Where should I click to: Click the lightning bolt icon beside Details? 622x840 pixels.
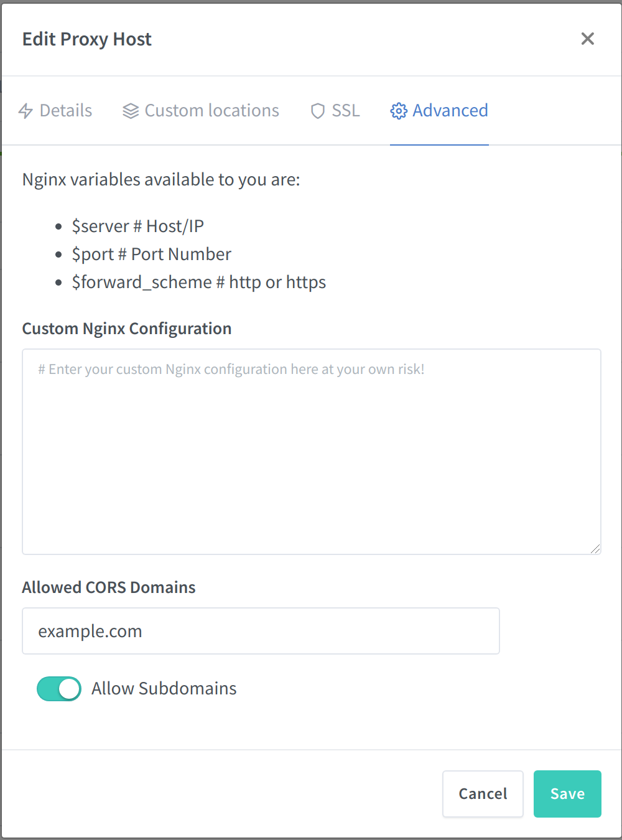pyautogui.click(x=26, y=111)
